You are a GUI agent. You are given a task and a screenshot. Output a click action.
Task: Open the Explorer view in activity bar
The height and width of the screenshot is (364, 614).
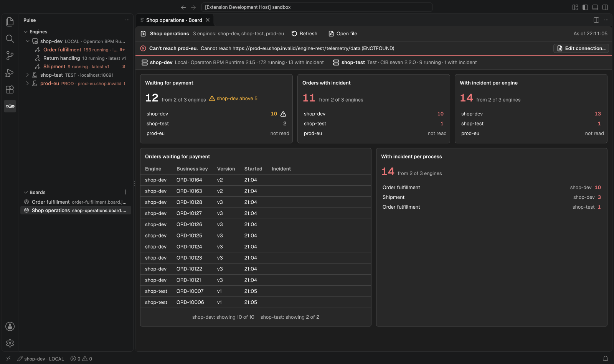click(x=10, y=22)
